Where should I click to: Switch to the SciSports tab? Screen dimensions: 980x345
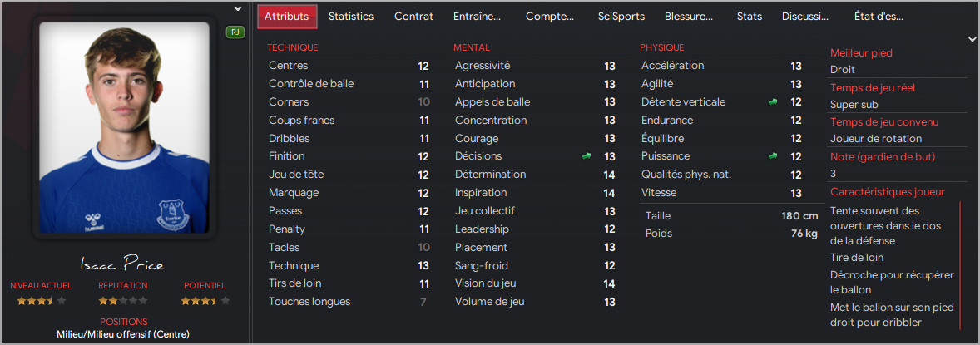(621, 17)
